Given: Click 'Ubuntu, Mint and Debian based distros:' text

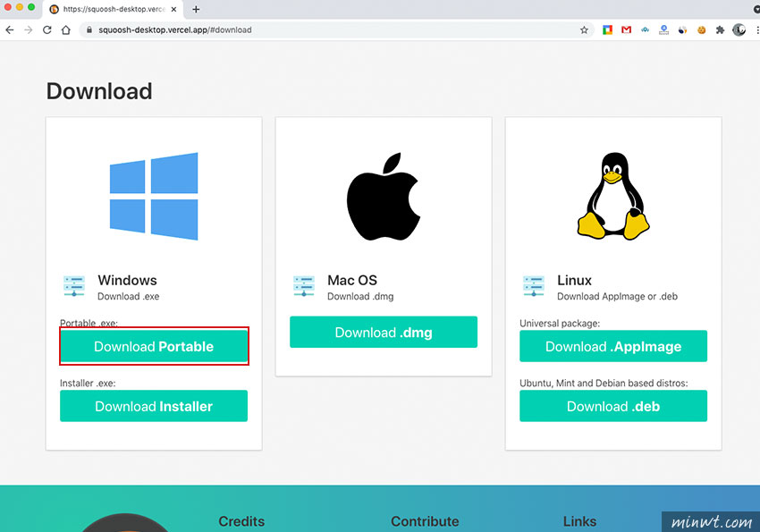Looking at the screenshot, I should (604, 384).
